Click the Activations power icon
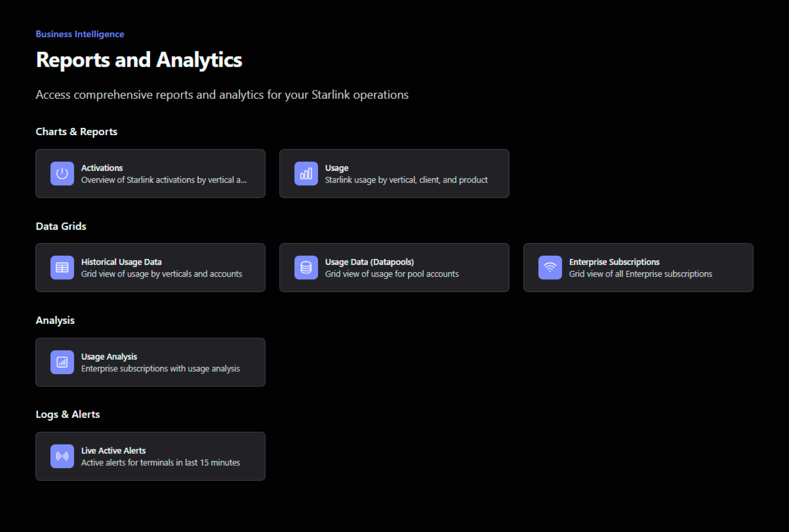 coord(62,174)
